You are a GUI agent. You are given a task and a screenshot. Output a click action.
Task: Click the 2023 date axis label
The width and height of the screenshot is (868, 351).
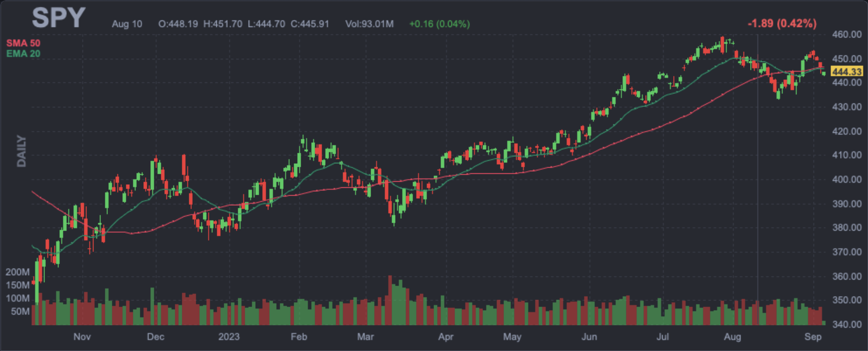(x=229, y=337)
